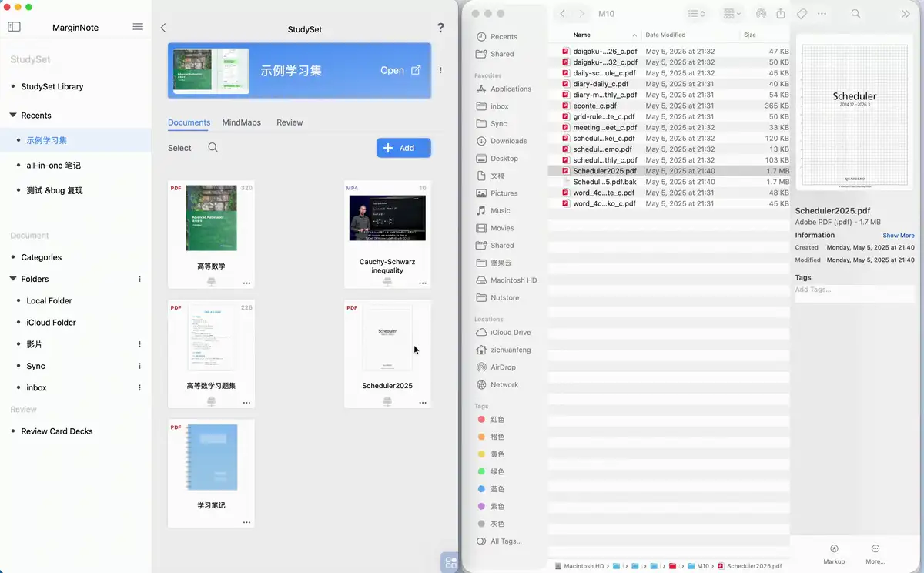This screenshot has width=924, height=573.
Task: Open Categories in MarginNote sidebar
Action: 42,257
